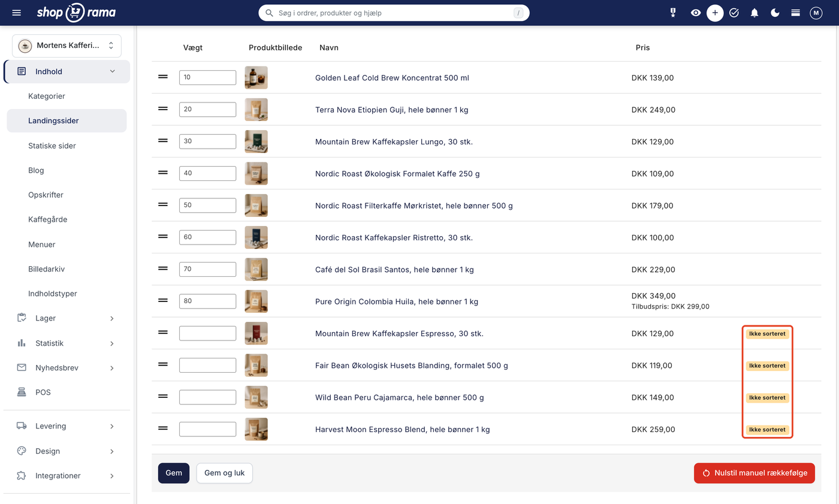Toggle dark mode moon icon
This screenshot has width=839, height=504.
(x=775, y=13)
